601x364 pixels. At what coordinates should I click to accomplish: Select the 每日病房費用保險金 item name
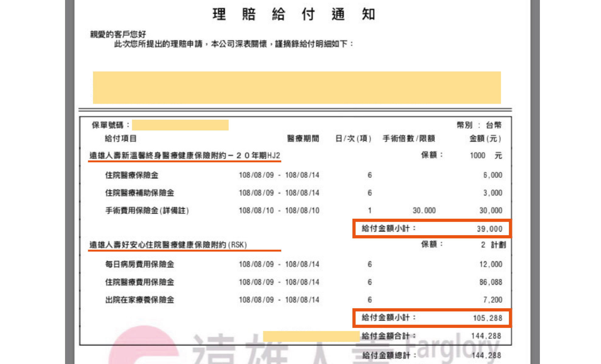pyautogui.click(x=140, y=264)
